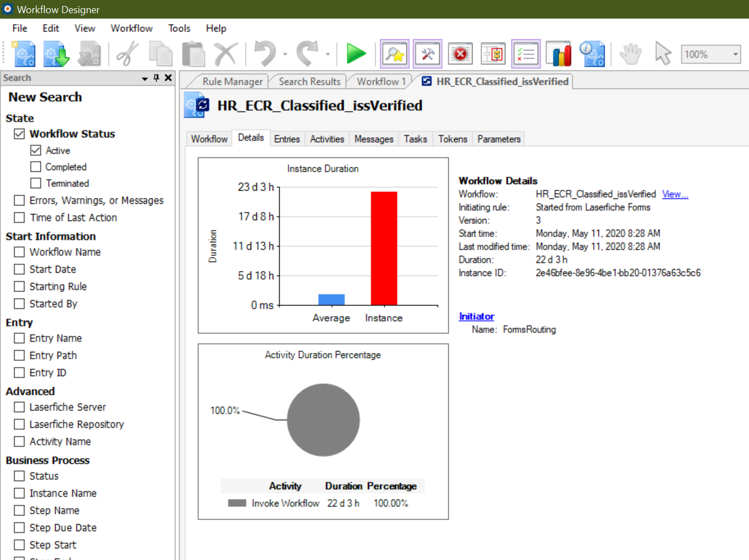This screenshot has width=749, height=560.
Task: Check the Laserfiche Server checkbox
Action: coord(19,407)
